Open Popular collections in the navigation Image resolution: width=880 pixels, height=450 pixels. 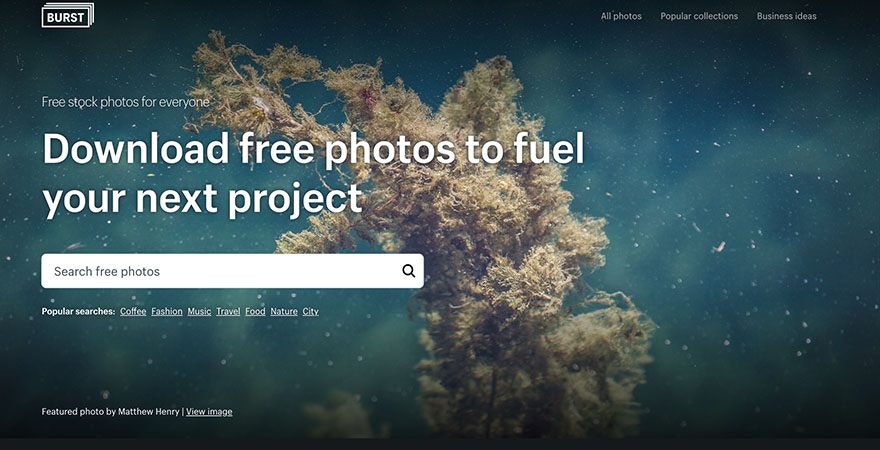point(699,16)
